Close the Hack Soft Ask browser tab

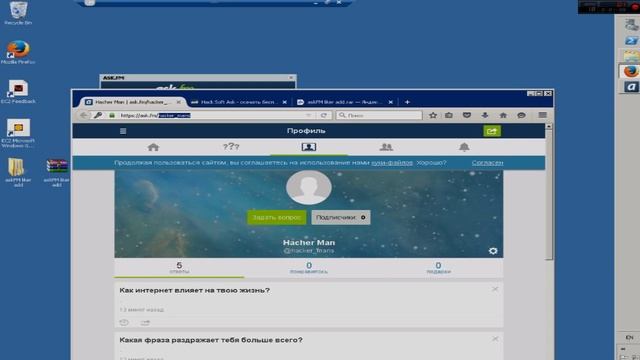(284, 102)
